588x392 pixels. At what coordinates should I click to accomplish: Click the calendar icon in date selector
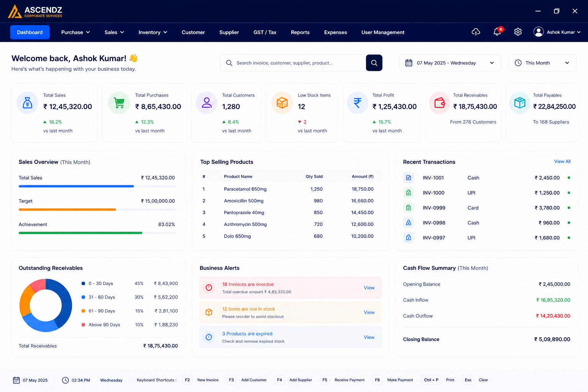(x=409, y=63)
